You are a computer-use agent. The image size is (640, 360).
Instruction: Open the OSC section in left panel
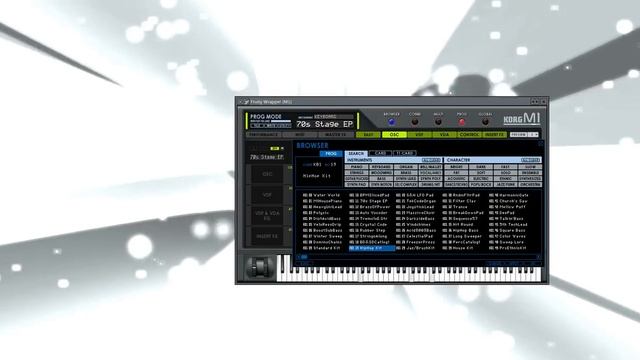(267, 174)
